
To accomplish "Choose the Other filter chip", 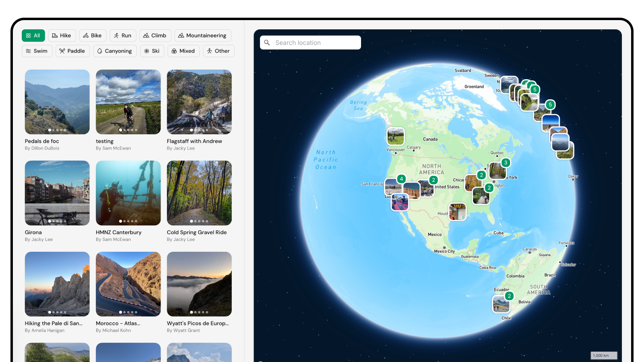I will (219, 51).
